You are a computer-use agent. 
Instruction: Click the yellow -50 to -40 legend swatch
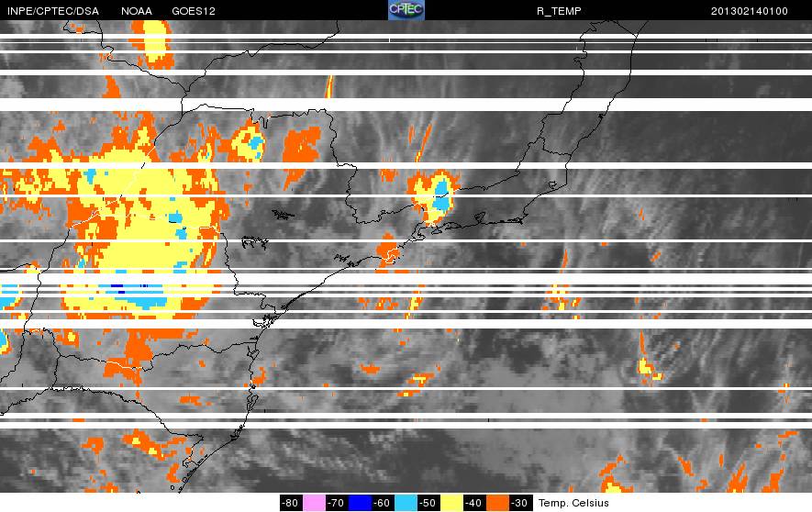[451, 503]
